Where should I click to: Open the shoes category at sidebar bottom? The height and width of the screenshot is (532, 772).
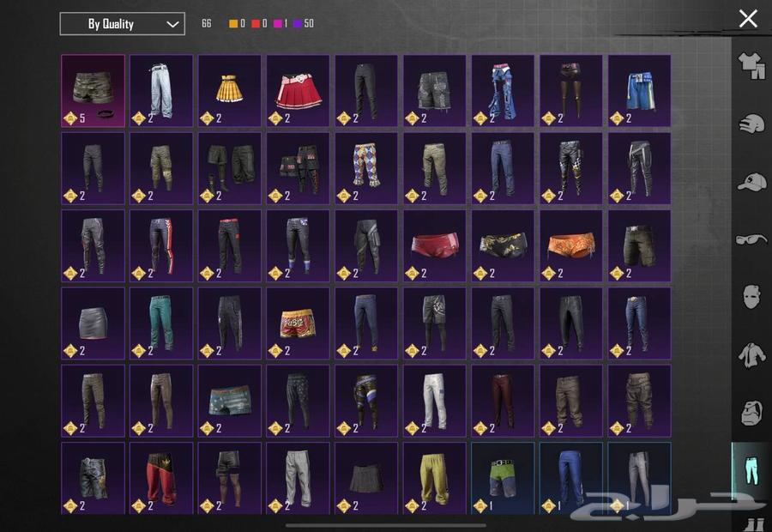[751, 522]
